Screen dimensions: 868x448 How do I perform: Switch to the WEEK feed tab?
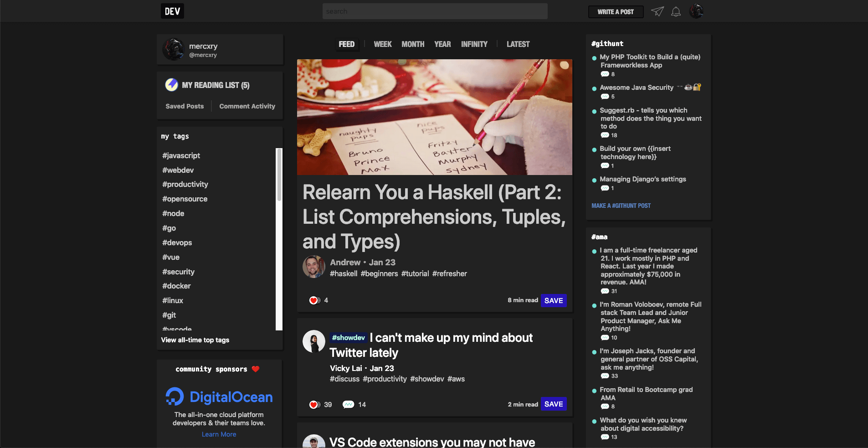[x=382, y=44]
